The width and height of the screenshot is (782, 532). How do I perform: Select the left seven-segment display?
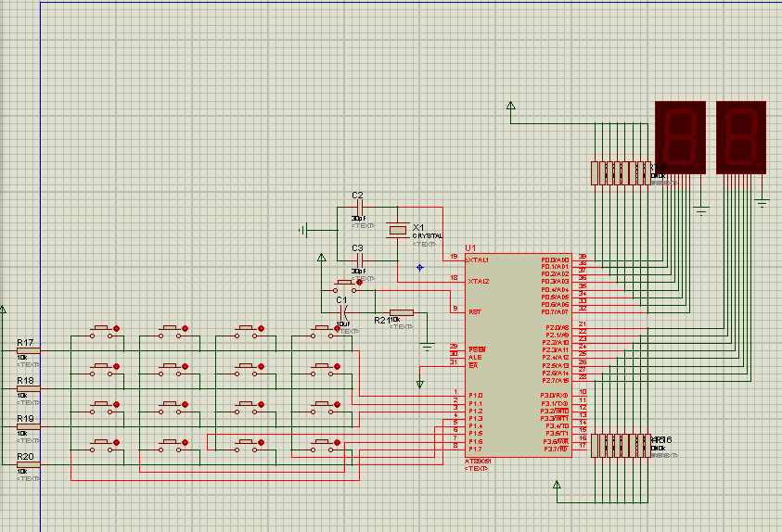680,137
